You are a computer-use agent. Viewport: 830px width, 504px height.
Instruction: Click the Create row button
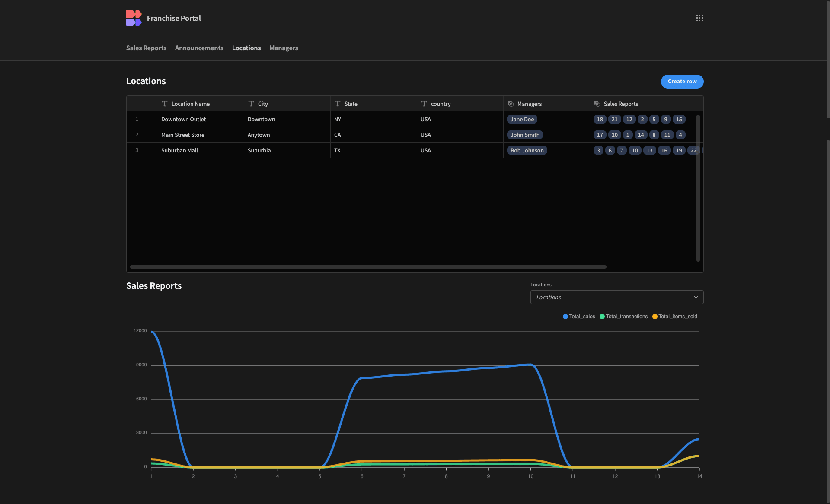click(x=682, y=82)
